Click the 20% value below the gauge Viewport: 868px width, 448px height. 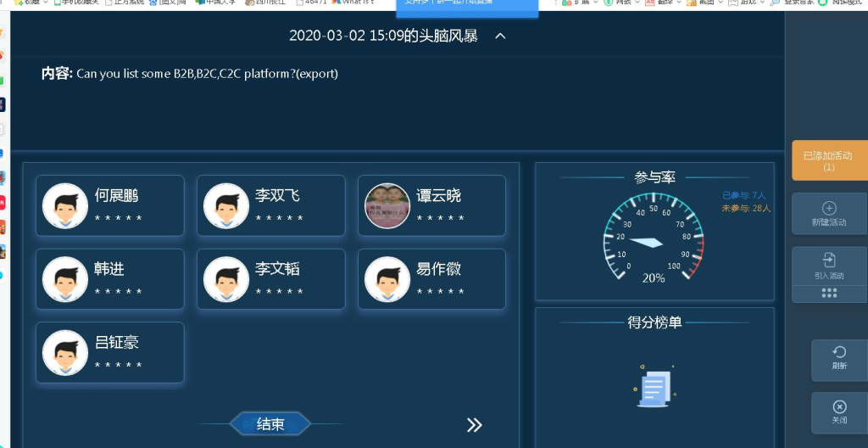coord(654,278)
